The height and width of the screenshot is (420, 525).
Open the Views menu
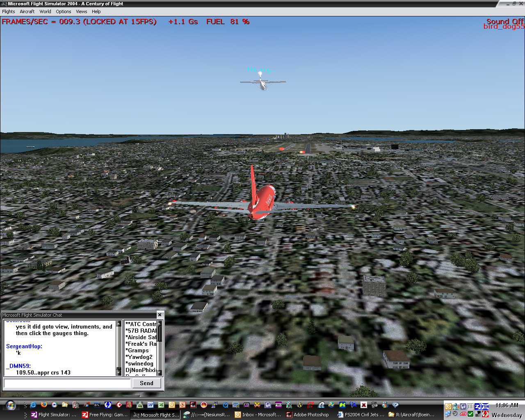pyautogui.click(x=81, y=11)
